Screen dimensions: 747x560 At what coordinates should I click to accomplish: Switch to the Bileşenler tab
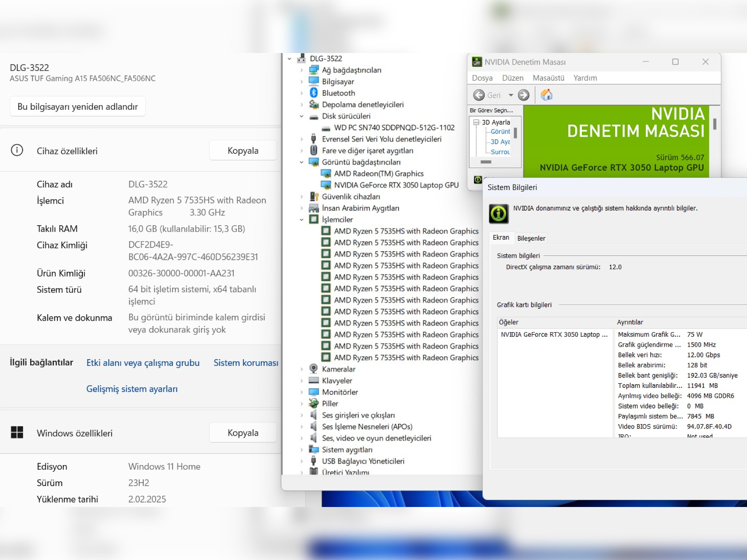(531, 238)
